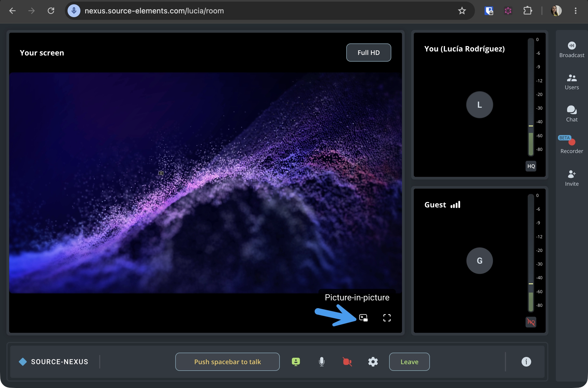Screen dimensions: 588x388
Task: Bookmark this page with the star
Action: (x=462, y=11)
